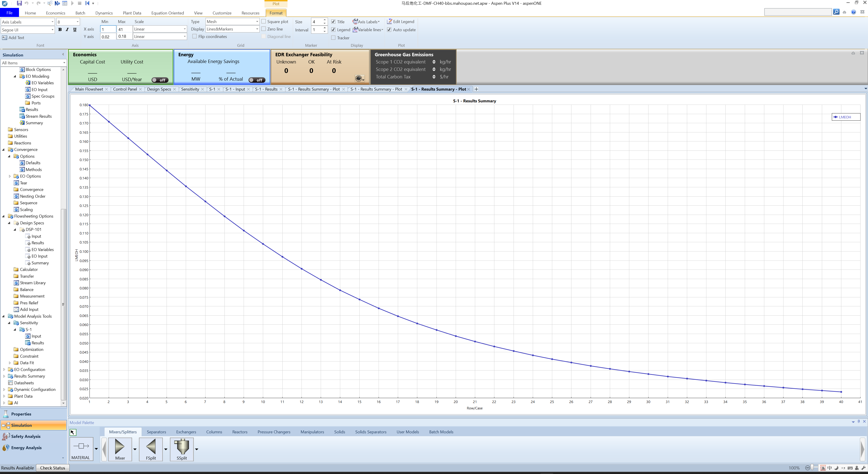Image resolution: width=868 pixels, height=474 pixels.
Task: Select the MATERIAL stream icon in palette
Action: tap(81, 449)
